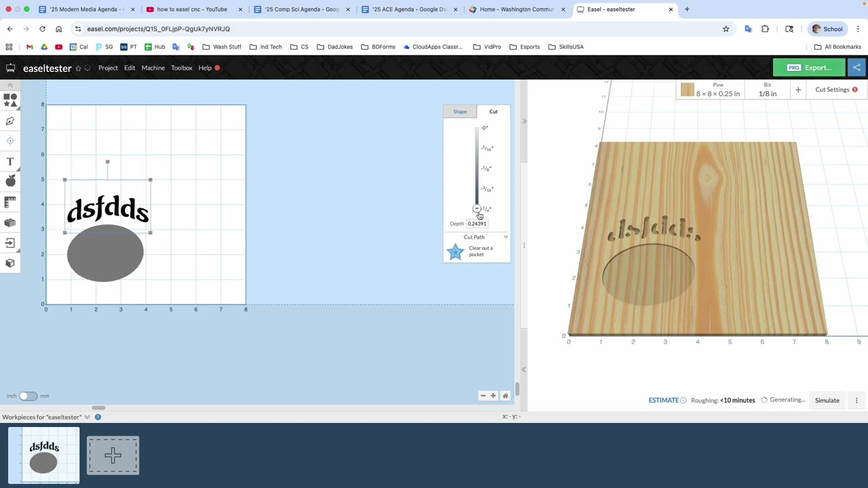Expand the Cut Path dropdown arrow
The image size is (868, 488).
[505, 237]
